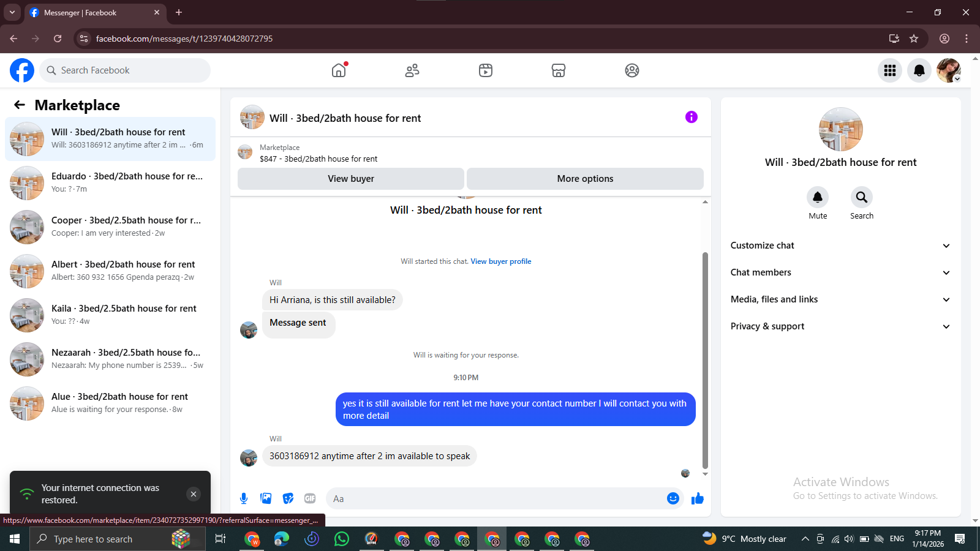Open the Marketplace storefront icon
Screen dimensions: 980x551
click(559, 70)
